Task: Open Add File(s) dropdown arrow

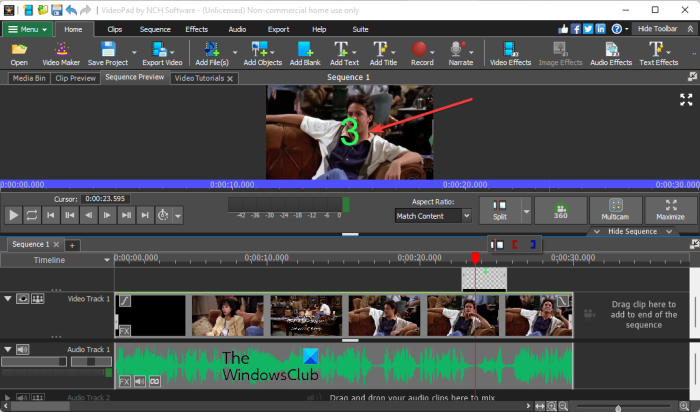Action: (235, 52)
